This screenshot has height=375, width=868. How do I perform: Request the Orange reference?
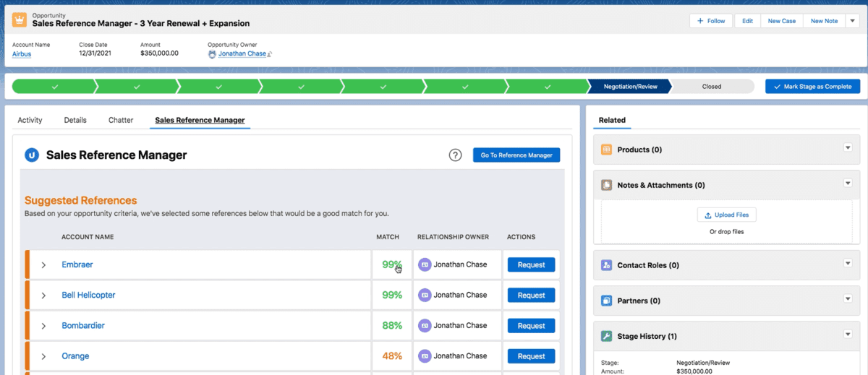(x=531, y=355)
